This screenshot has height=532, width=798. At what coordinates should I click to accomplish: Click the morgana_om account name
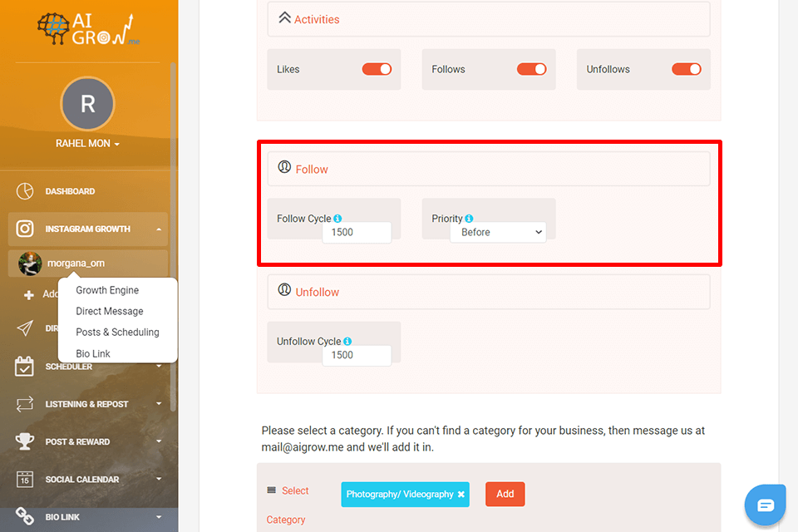(x=76, y=264)
